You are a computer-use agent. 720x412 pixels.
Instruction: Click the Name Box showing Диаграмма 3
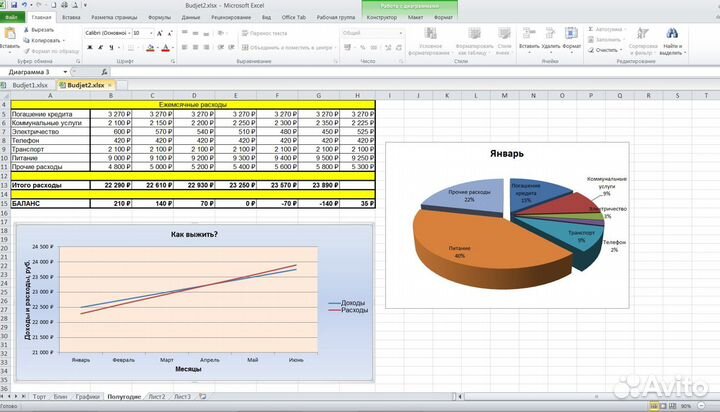pyautogui.click(x=31, y=72)
